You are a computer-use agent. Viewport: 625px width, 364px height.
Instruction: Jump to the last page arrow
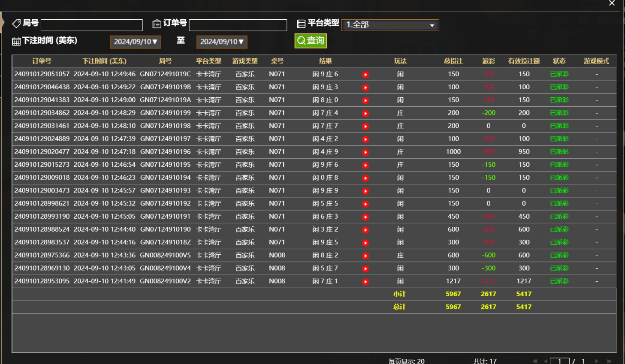click(609, 361)
